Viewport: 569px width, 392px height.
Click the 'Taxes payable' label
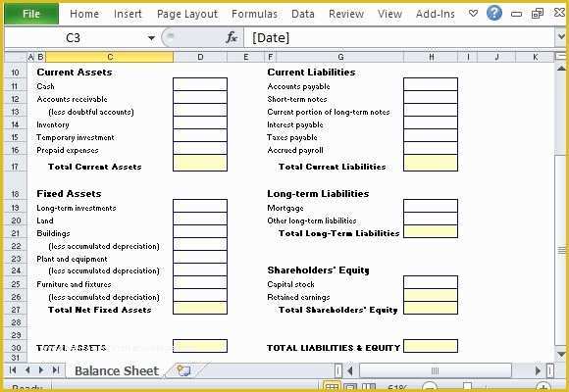(292, 137)
